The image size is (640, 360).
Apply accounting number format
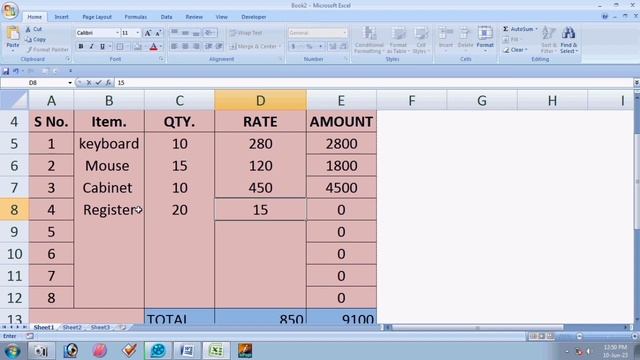[293, 47]
